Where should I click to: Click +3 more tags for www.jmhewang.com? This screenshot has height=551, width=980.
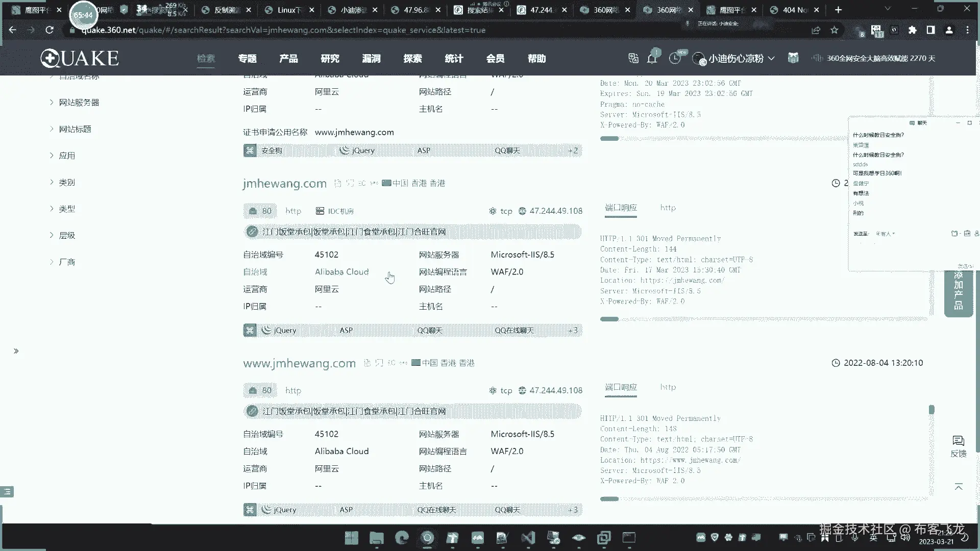(x=573, y=510)
